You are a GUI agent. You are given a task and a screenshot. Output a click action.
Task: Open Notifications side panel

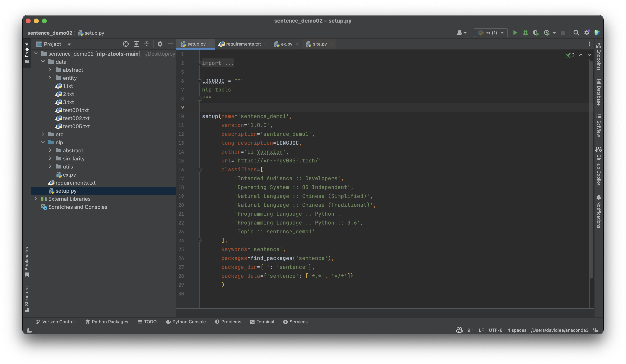tap(598, 211)
